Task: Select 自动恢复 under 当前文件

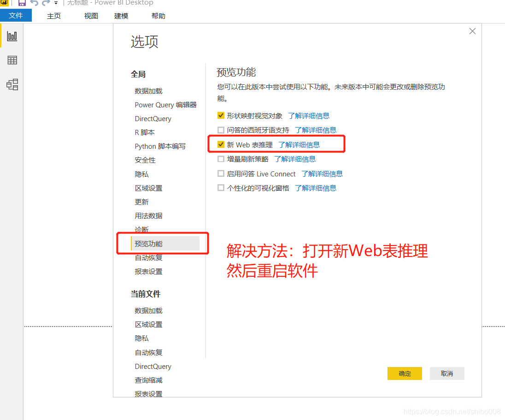Action: [x=148, y=353]
